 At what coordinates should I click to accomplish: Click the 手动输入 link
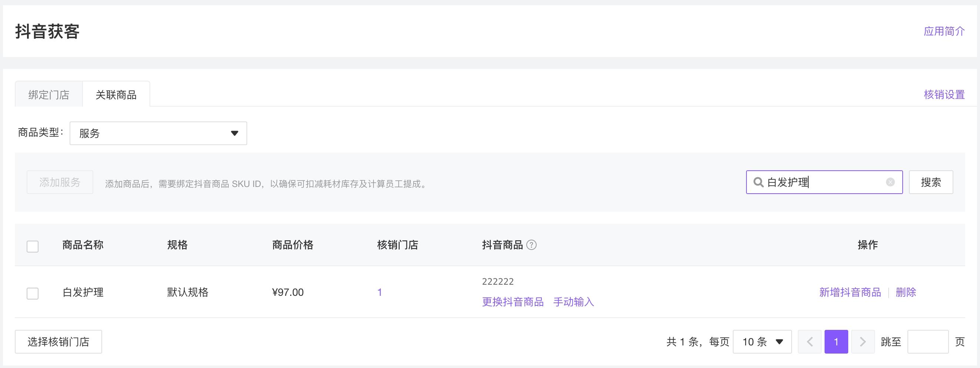click(573, 302)
